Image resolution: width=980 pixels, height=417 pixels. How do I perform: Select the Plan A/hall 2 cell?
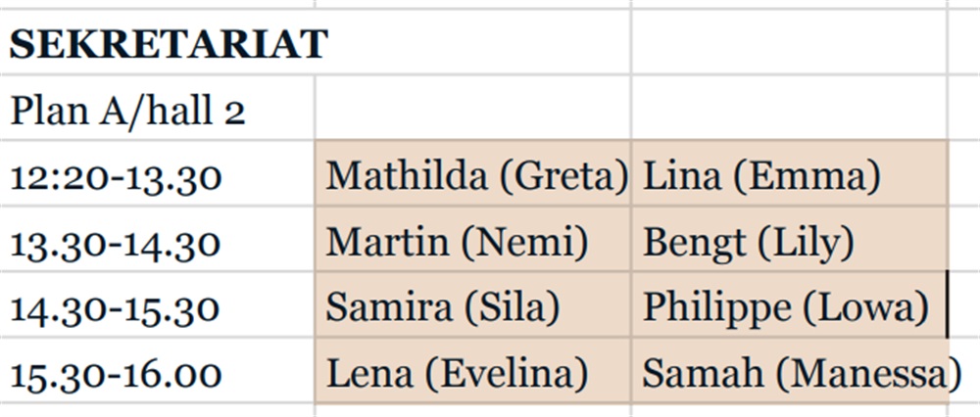[x=158, y=108]
